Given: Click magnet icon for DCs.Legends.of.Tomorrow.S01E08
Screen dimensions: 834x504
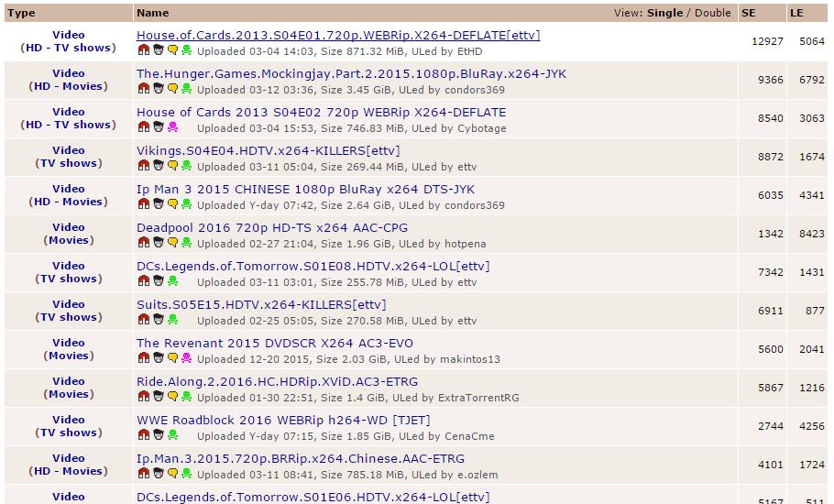Looking at the screenshot, I should tap(144, 280).
